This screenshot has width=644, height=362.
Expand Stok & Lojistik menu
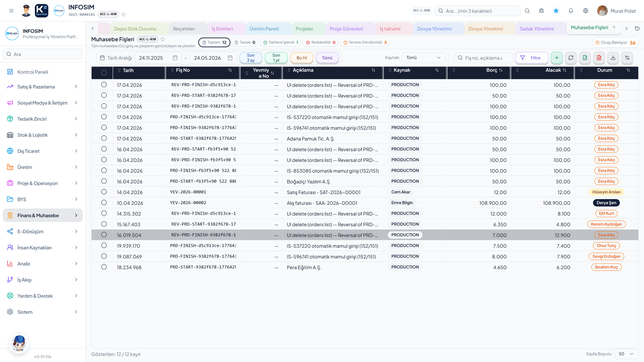42,135
